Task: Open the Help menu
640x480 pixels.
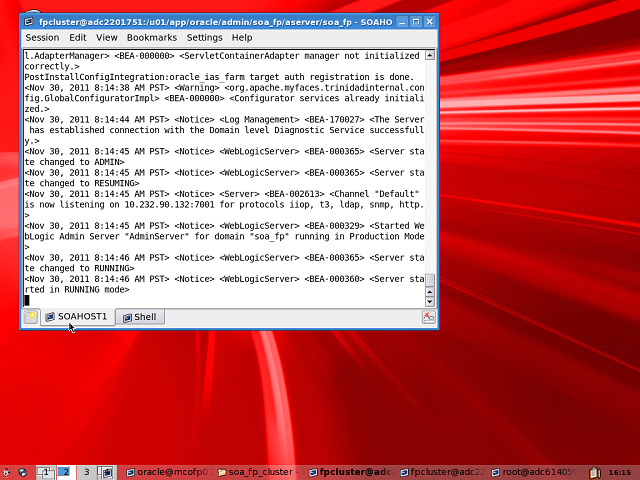Action: pos(242,38)
